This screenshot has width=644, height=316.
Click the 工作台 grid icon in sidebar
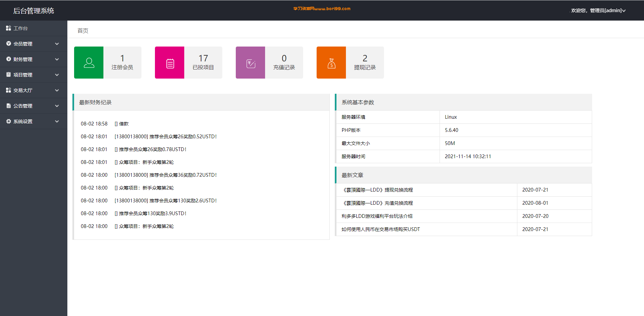click(8, 28)
